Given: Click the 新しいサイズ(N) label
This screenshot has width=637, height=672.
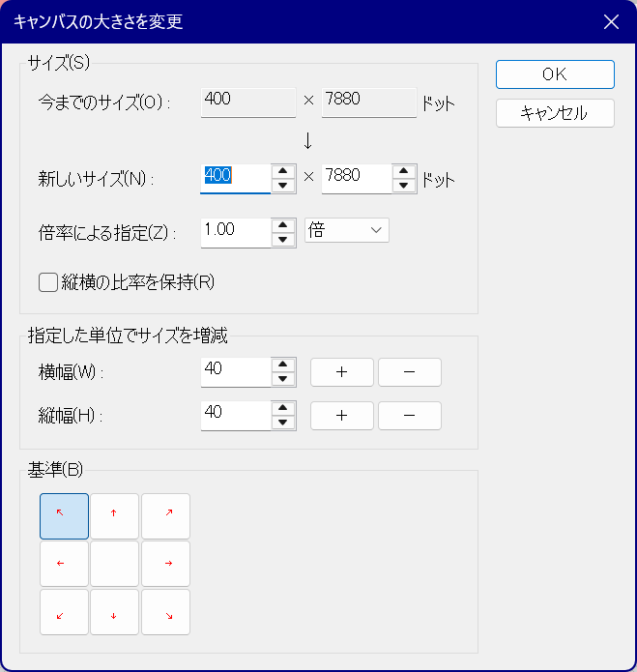Looking at the screenshot, I should [x=96, y=179].
